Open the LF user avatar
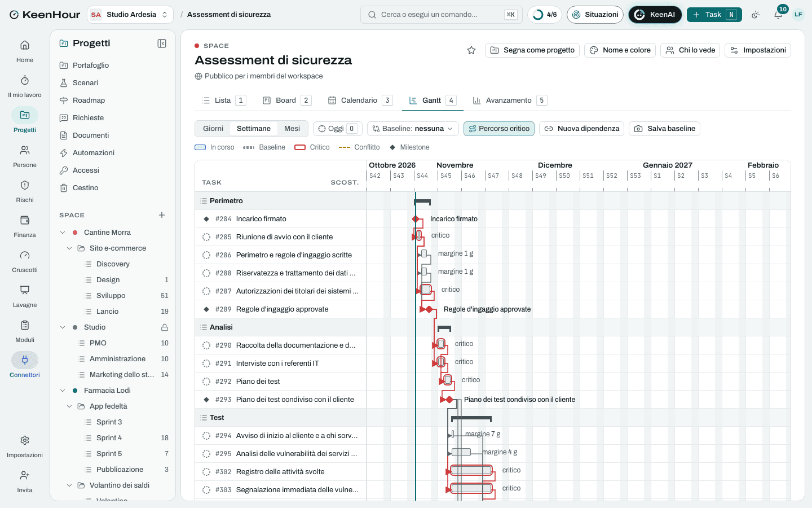The height and width of the screenshot is (508, 812). click(x=798, y=15)
